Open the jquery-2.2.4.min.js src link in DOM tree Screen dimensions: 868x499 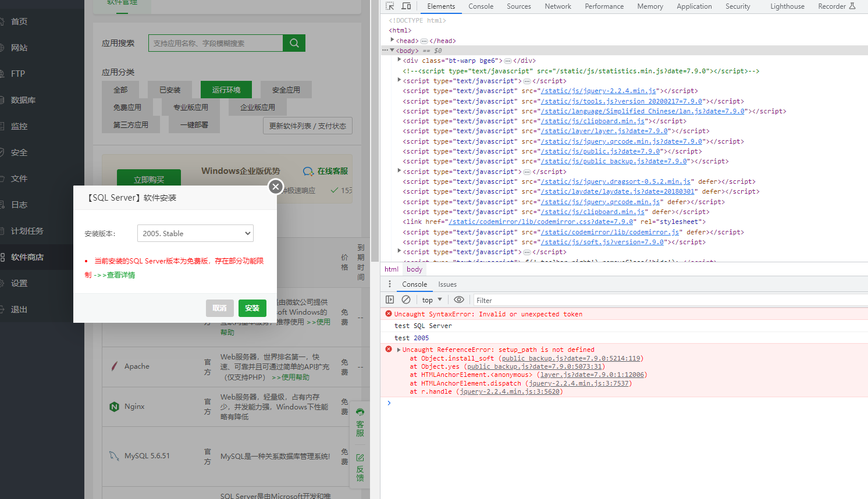[599, 91]
